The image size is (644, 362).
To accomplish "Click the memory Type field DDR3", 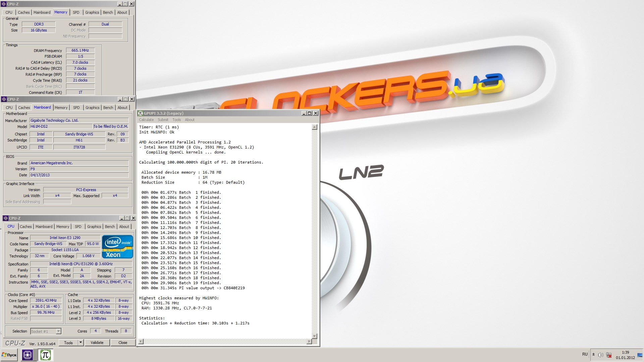I will [x=39, y=24].
